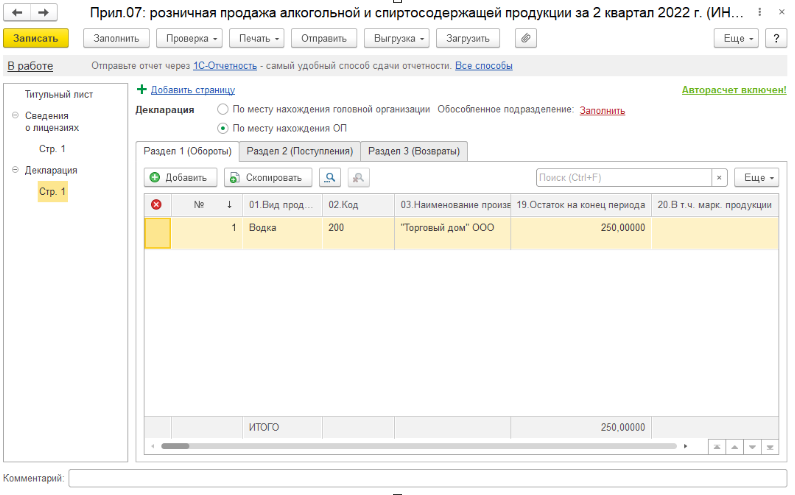
Task: Click the forward navigation arrow
Action: point(43,12)
